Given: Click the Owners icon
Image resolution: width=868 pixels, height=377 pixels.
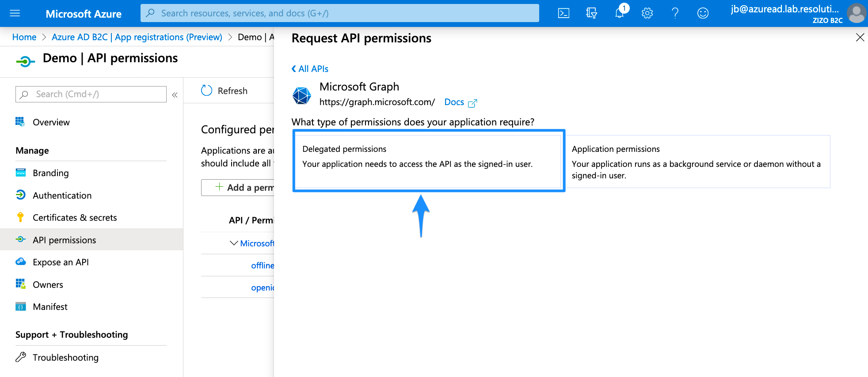Looking at the screenshot, I should [x=20, y=284].
